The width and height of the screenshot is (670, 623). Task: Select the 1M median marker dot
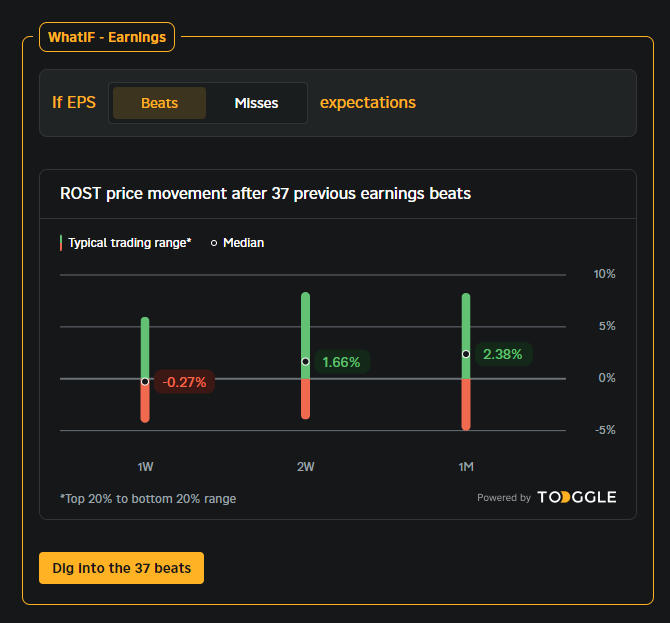coord(466,354)
